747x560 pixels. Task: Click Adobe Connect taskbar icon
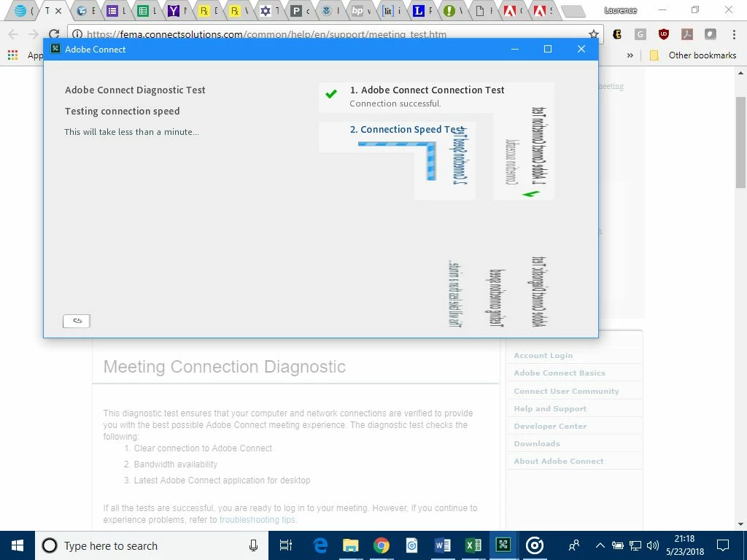503,545
